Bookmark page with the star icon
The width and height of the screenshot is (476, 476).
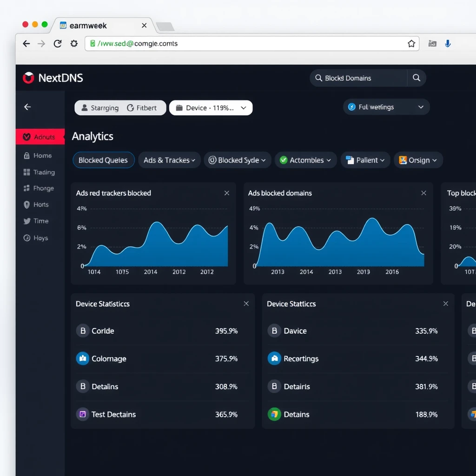pyautogui.click(x=411, y=44)
